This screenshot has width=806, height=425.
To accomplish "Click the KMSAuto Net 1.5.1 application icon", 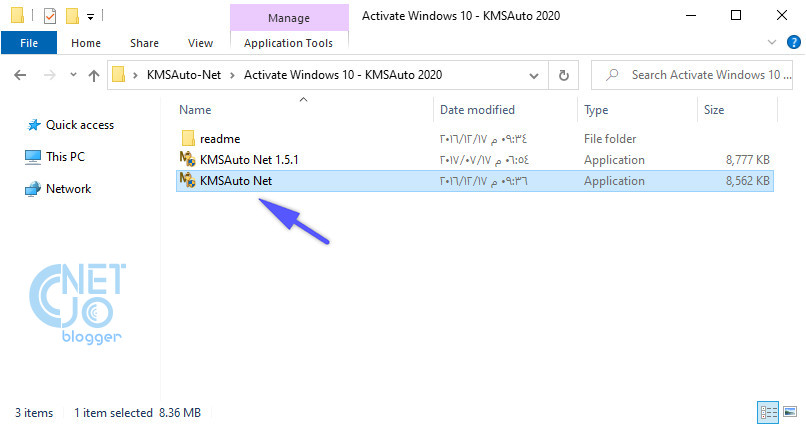I will tap(188, 159).
